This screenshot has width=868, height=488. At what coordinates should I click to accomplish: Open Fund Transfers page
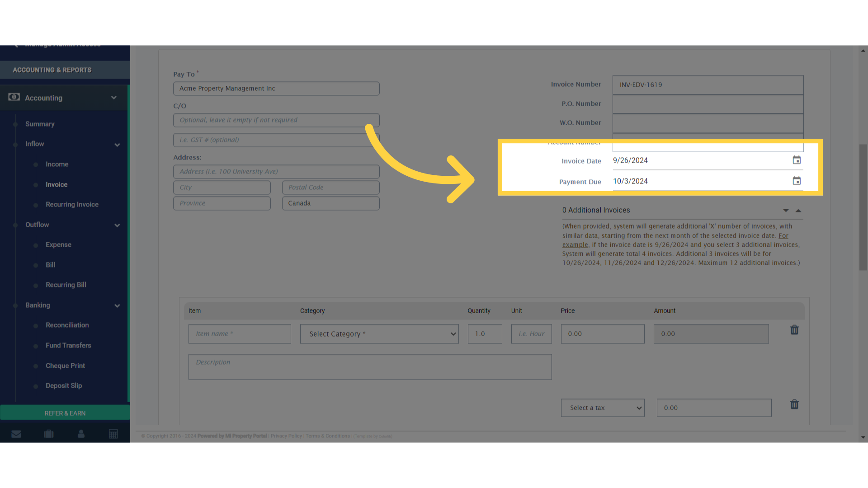pyautogui.click(x=68, y=346)
